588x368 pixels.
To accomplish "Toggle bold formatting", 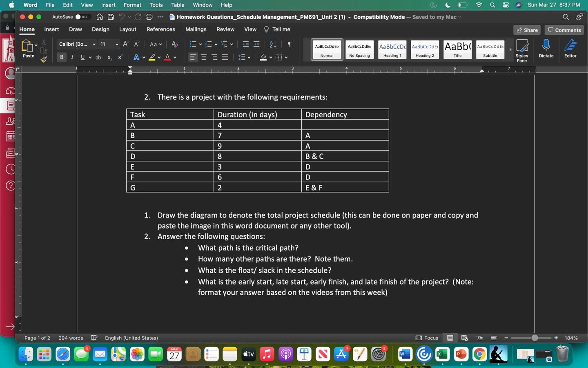I will pos(62,57).
